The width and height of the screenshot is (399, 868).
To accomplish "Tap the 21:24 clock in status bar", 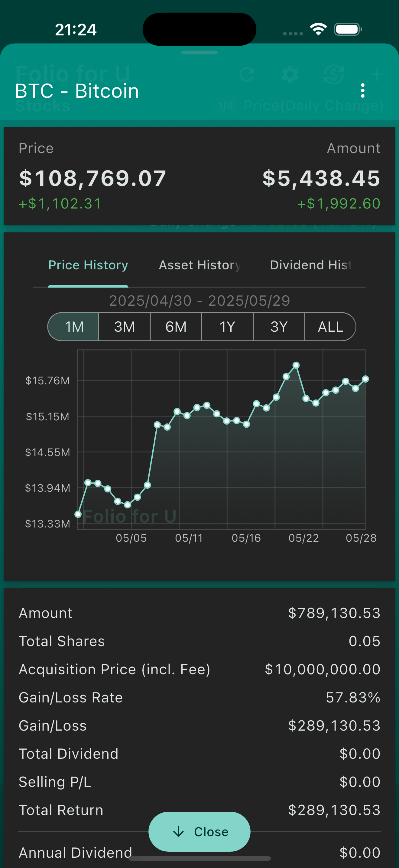I will pyautogui.click(x=76, y=30).
